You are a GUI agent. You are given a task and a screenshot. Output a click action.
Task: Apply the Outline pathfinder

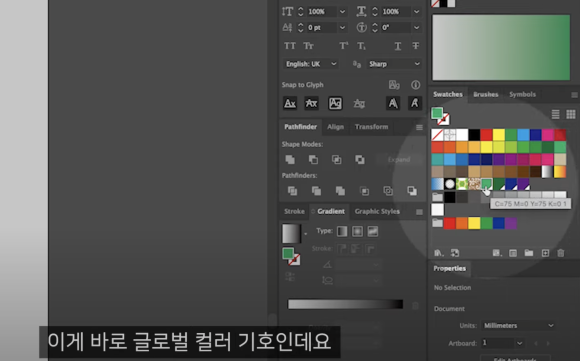pos(388,191)
